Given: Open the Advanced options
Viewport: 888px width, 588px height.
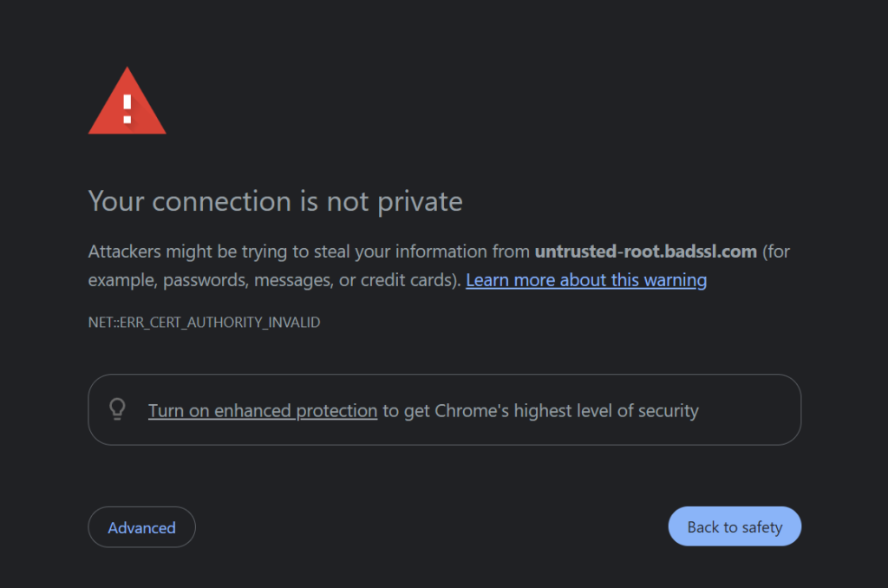Looking at the screenshot, I should 141,527.
